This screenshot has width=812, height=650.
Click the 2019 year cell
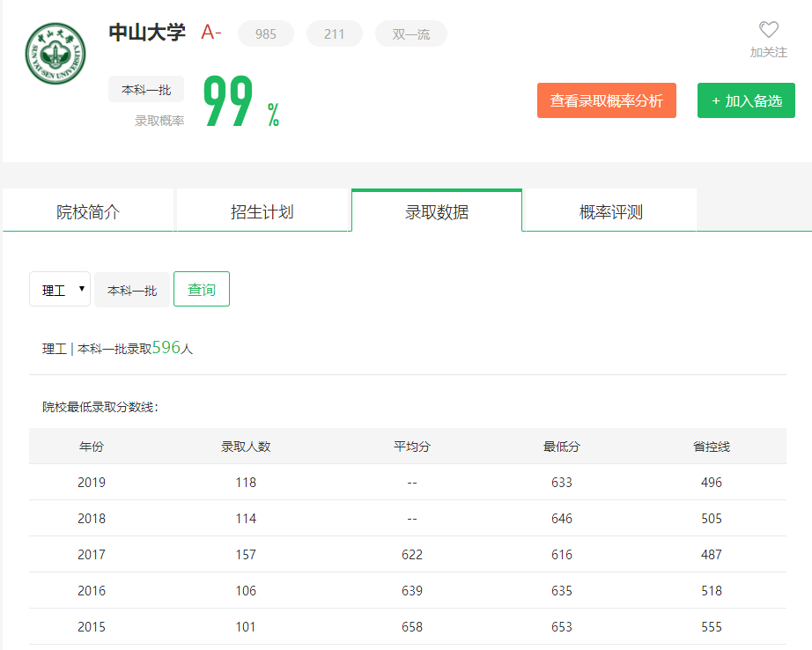[x=92, y=482]
